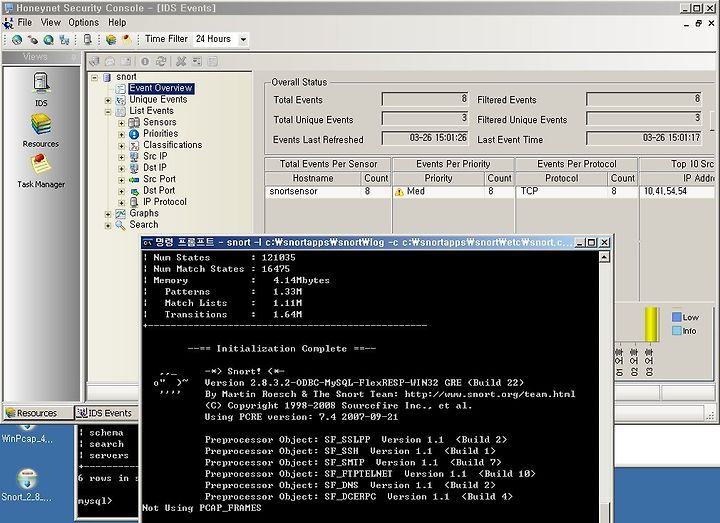Click the pinned note Task Manager toolbar icon
This screenshot has height=523, width=720.
[126, 39]
